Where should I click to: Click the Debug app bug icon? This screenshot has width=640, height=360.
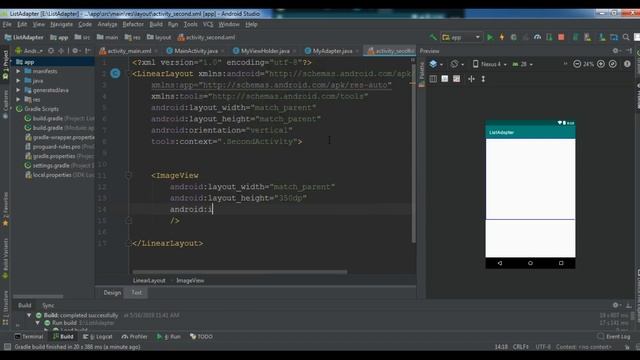tap(513, 37)
